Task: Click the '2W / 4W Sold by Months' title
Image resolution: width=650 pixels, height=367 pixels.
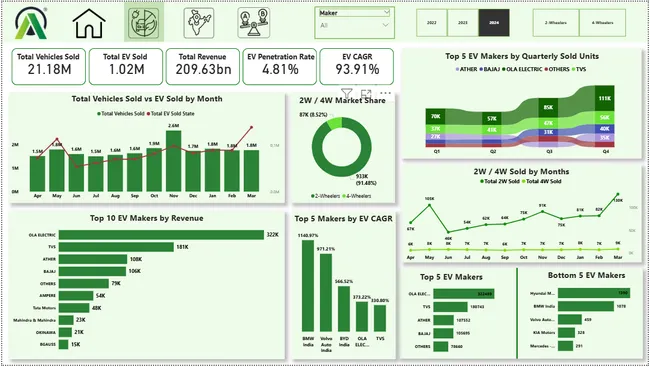Action: 521,171
